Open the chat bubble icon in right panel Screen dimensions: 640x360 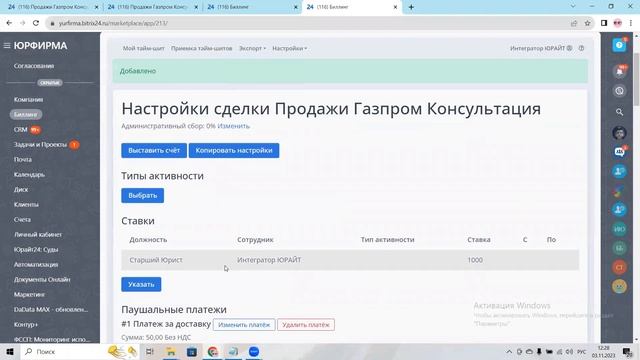click(620, 152)
